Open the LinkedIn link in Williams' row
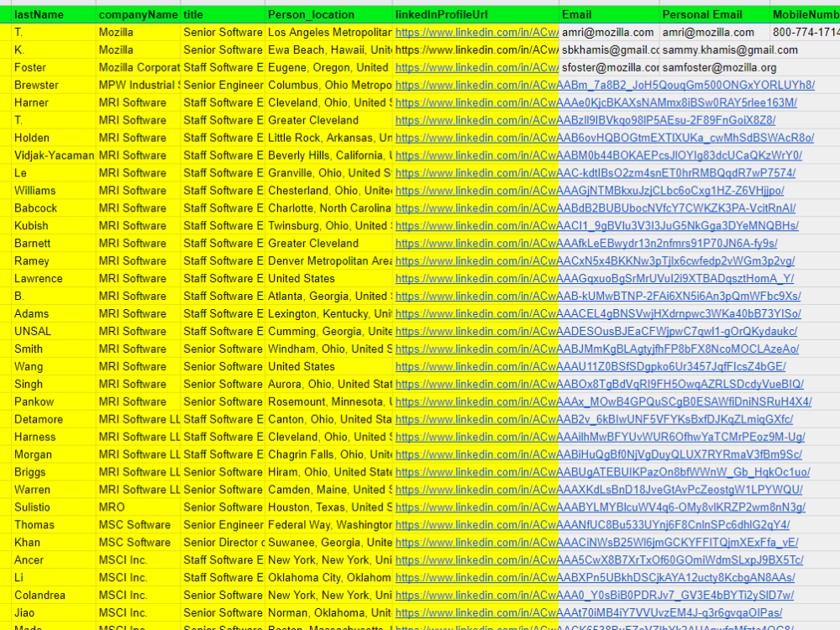The image size is (840, 630). pos(590,191)
